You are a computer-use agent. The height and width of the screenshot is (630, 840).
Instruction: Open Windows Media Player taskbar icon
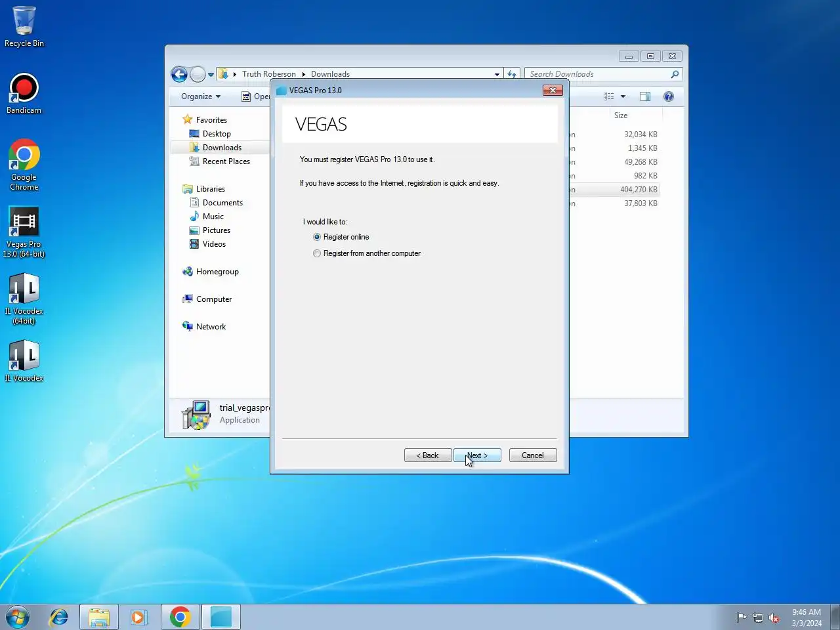(138, 617)
